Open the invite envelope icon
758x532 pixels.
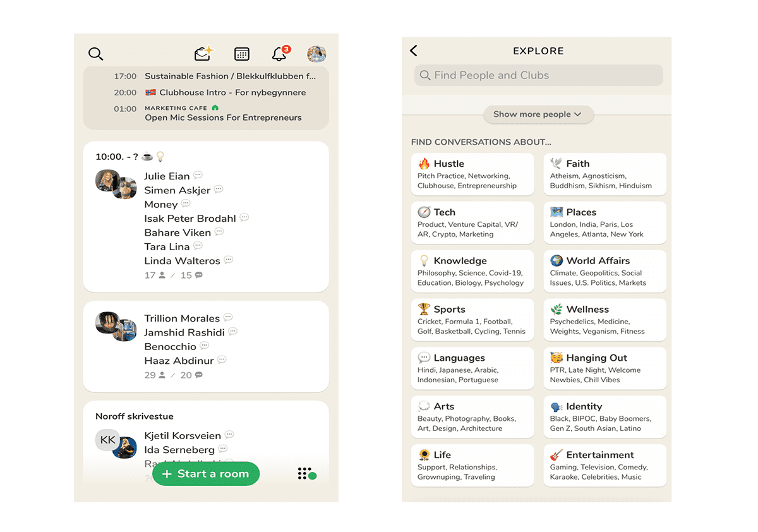[x=203, y=54]
